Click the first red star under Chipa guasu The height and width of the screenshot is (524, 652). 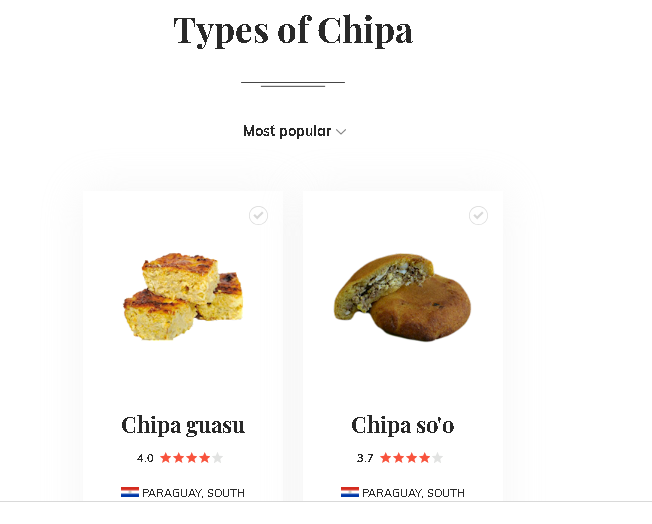coord(165,458)
